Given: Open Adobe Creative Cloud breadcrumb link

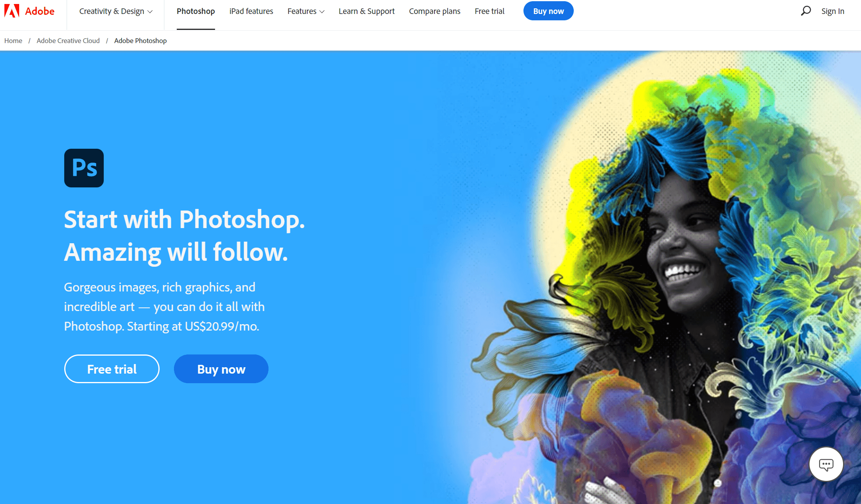Looking at the screenshot, I should (x=68, y=41).
